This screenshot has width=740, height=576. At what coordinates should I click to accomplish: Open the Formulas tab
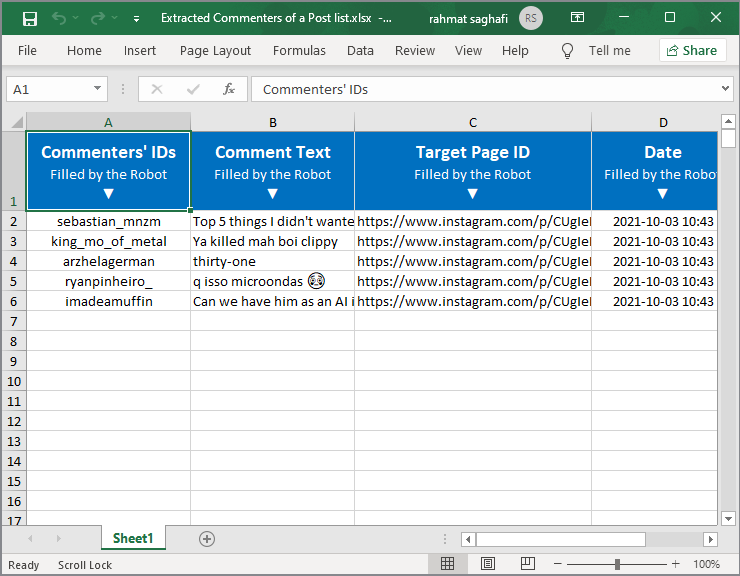[x=299, y=51]
